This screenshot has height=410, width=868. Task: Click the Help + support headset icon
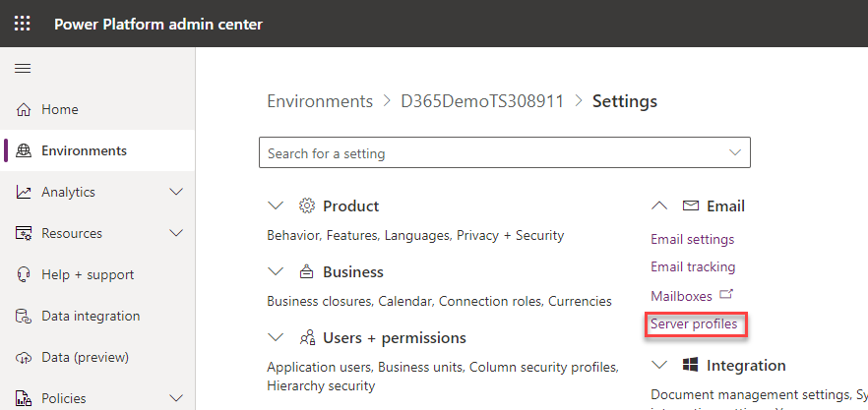tap(24, 274)
